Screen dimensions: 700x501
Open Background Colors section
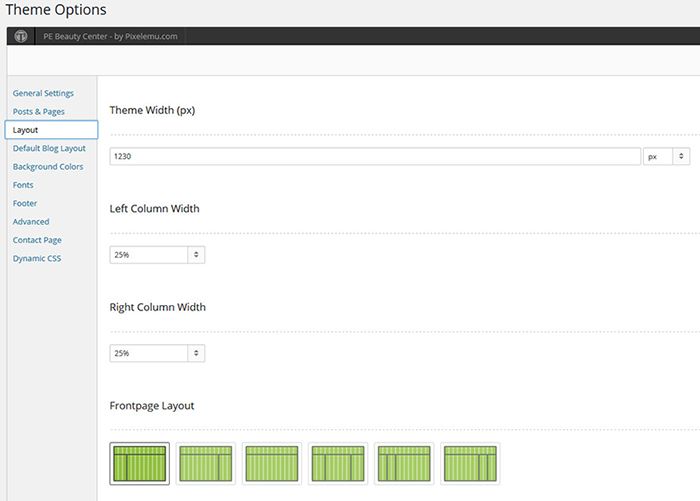[x=48, y=167]
